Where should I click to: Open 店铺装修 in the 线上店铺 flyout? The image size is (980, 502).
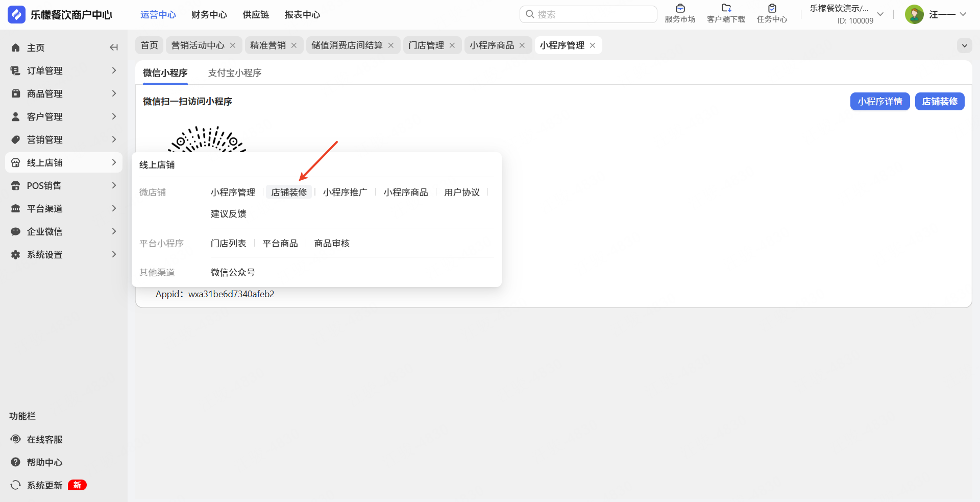(x=289, y=193)
